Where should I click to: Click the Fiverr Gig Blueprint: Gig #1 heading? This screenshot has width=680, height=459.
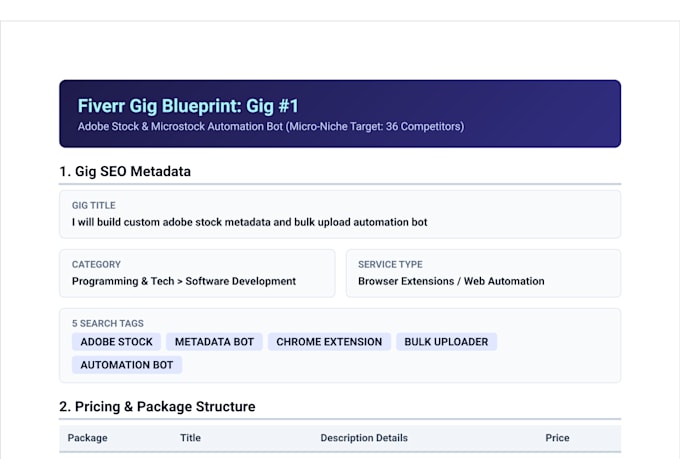[188, 106]
